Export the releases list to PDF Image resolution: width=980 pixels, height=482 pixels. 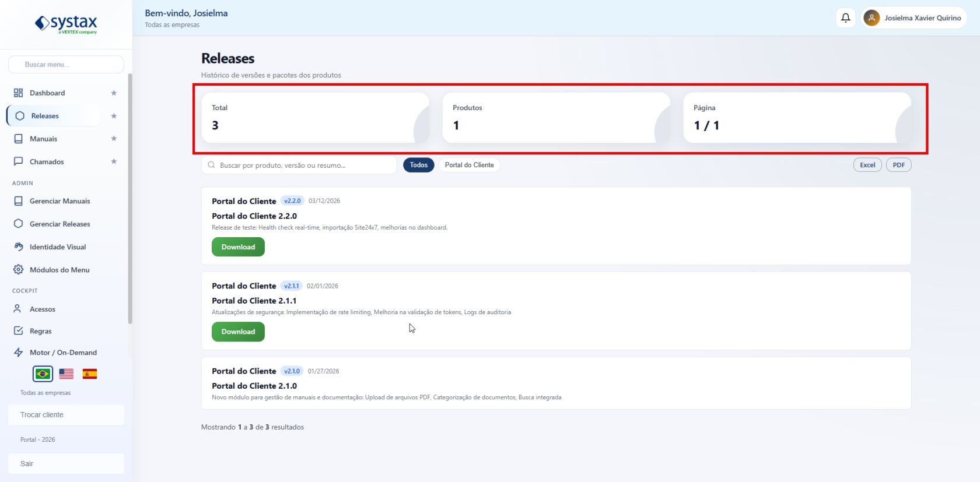tap(899, 165)
